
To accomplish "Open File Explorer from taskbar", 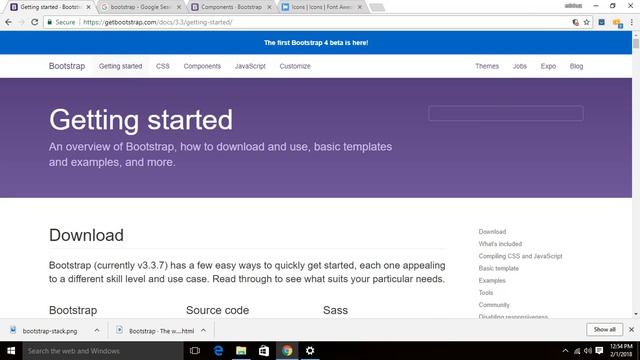I will (241, 351).
